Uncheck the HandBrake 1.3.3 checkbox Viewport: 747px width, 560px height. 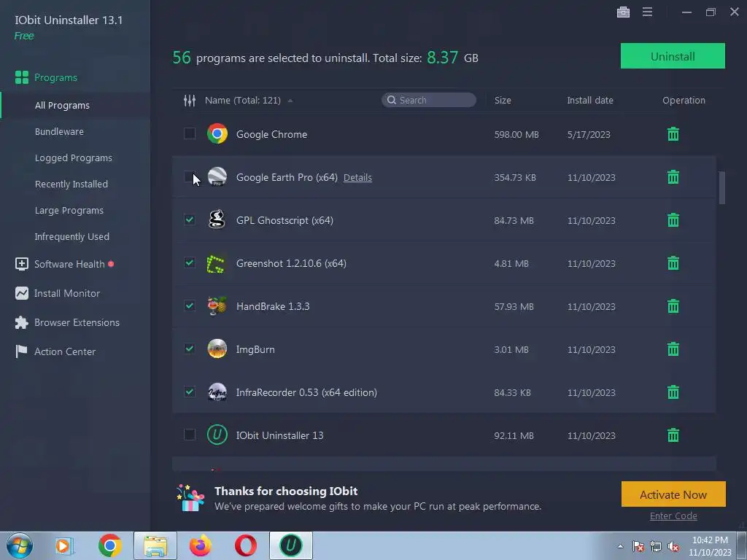click(x=190, y=306)
